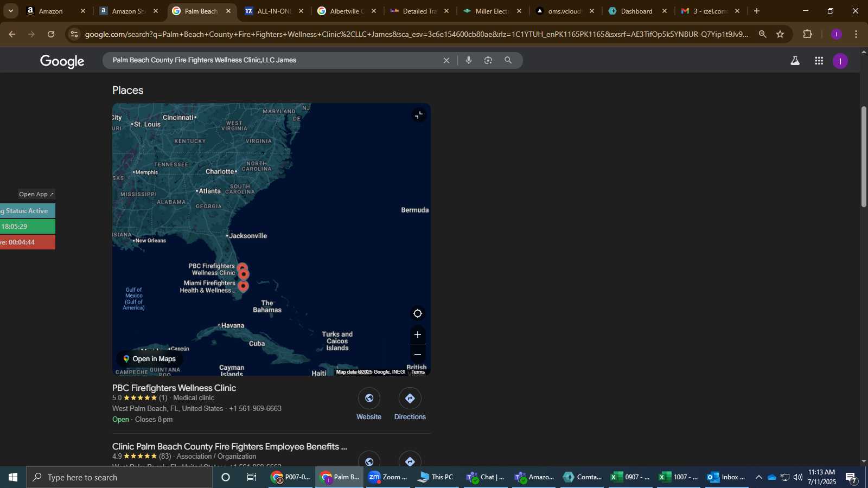
Task: Open the Inbox Outlook taskbar item
Action: [726, 477]
